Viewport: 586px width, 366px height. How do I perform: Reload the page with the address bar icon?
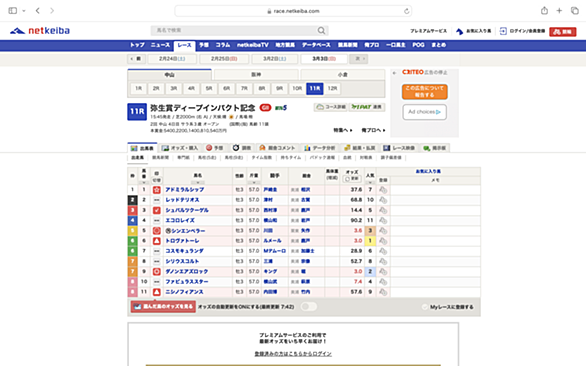[x=406, y=11]
